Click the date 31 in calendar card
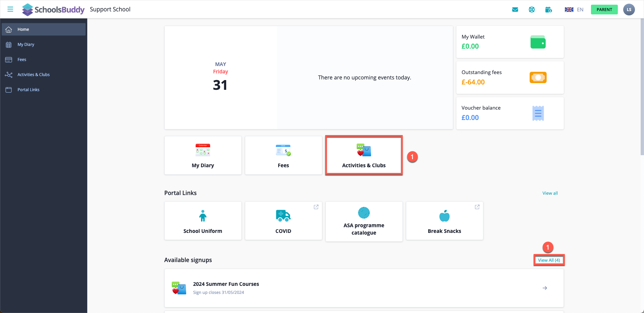The width and height of the screenshot is (644, 313). coord(220,85)
